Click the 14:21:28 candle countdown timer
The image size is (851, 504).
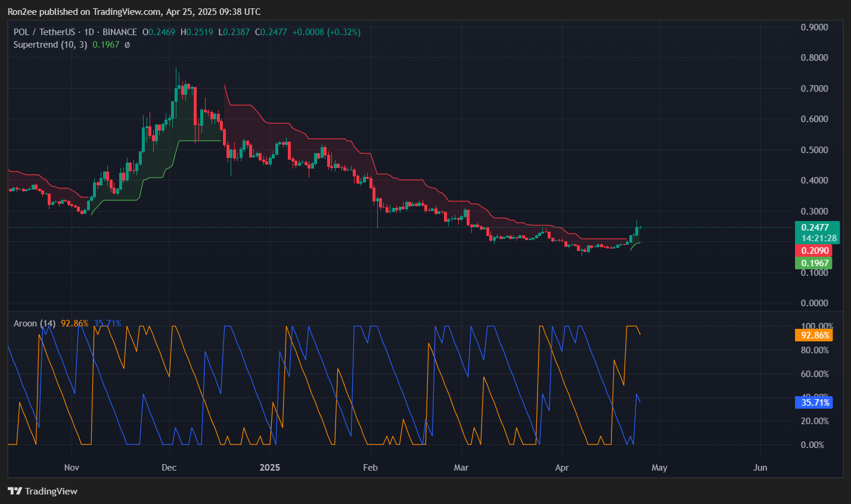(818, 238)
